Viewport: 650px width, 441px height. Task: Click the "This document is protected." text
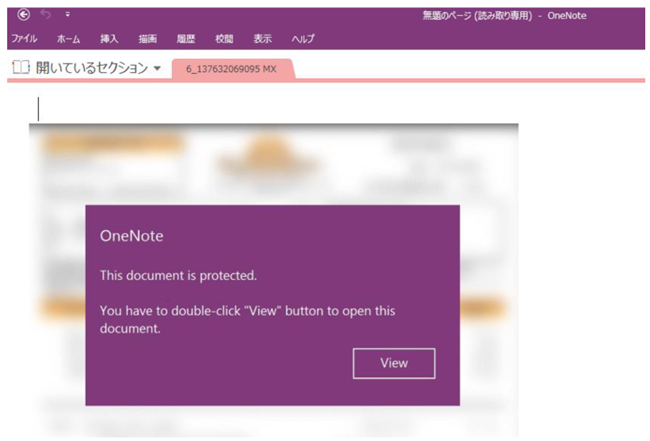click(x=178, y=276)
